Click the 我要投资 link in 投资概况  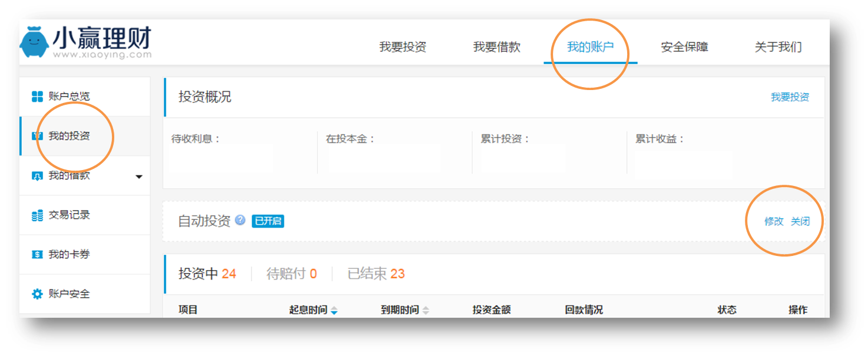[x=790, y=97]
